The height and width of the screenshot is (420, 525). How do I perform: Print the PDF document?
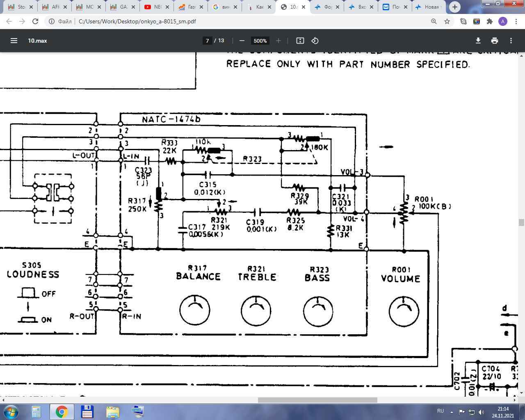[x=495, y=41]
